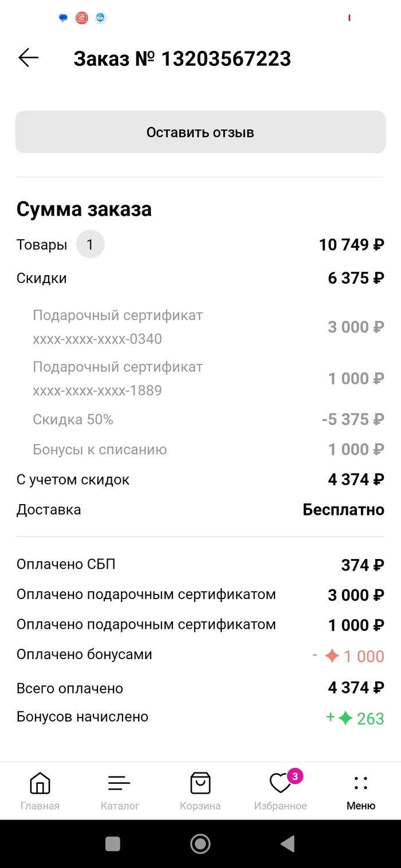The width and height of the screenshot is (401, 868).
Task: Tap the Android recent apps square
Action: 113,843
